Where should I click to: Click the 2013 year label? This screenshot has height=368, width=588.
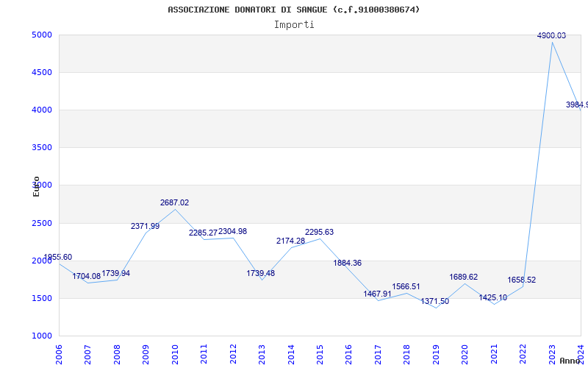pyautogui.click(x=262, y=355)
